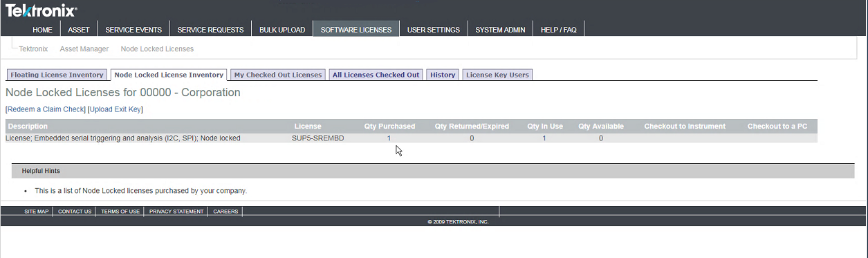The height and width of the screenshot is (258, 868).
Task: Select BULK UPLOAD in navigation
Action: tap(282, 30)
